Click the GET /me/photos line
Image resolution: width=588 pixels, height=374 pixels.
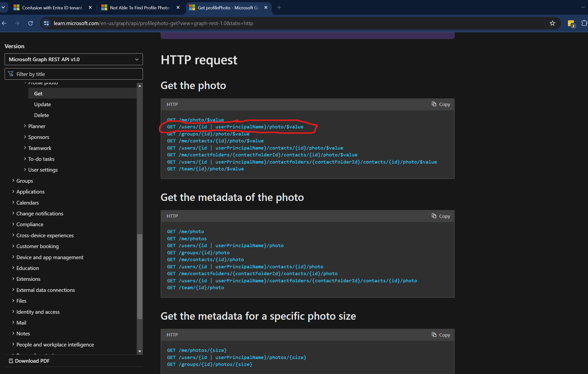pyautogui.click(x=187, y=239)
